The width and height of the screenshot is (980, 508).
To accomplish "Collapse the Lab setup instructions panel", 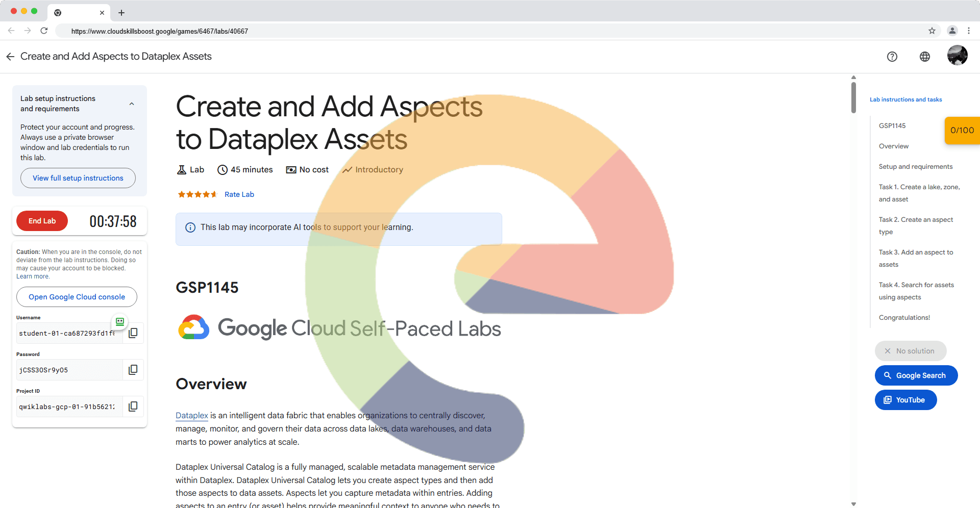I will [132, 104].
